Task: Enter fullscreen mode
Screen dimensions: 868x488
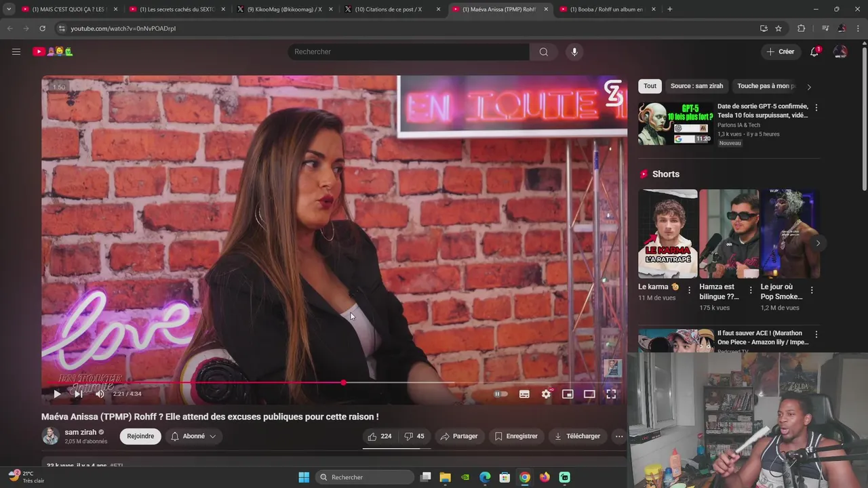Action: (611, 394)
